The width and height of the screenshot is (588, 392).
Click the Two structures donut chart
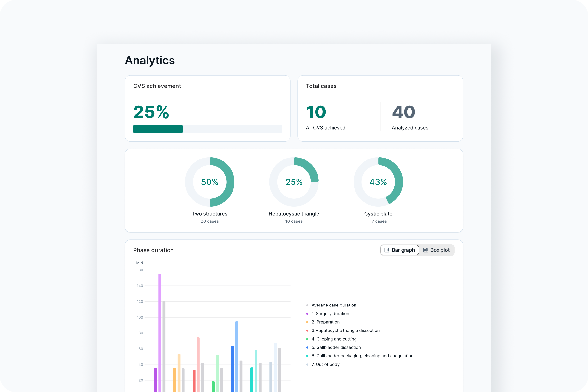[x=210, y=182]
